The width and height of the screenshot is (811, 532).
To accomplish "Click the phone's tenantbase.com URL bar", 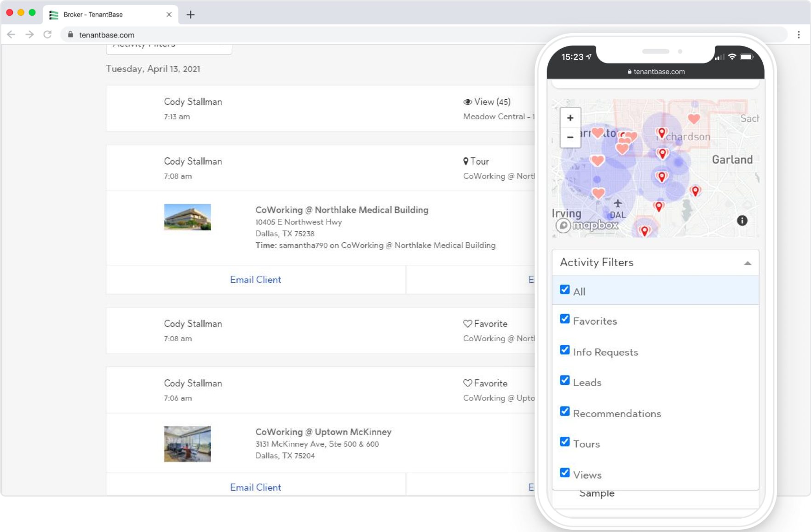I will point(656,72).
